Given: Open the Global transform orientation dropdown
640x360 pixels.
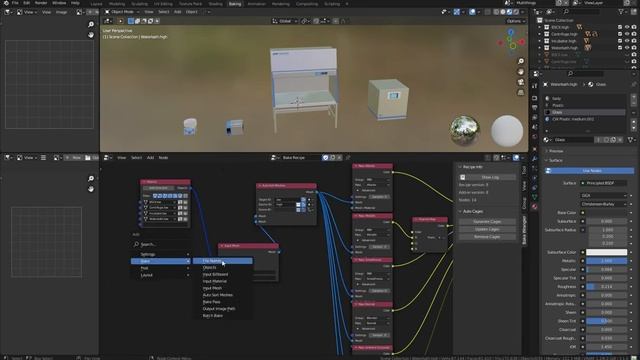Looking at the screenshot, I should 284,21.
